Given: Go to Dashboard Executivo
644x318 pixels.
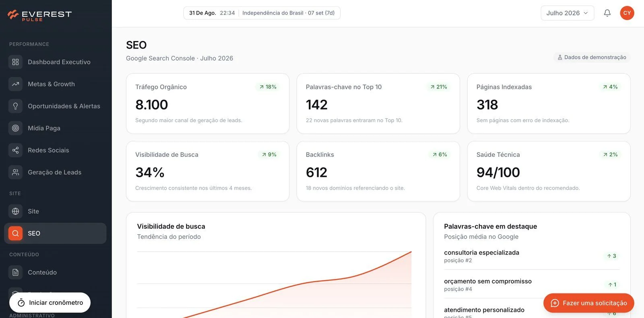Looking at the screenshot, I should [55, 62].
